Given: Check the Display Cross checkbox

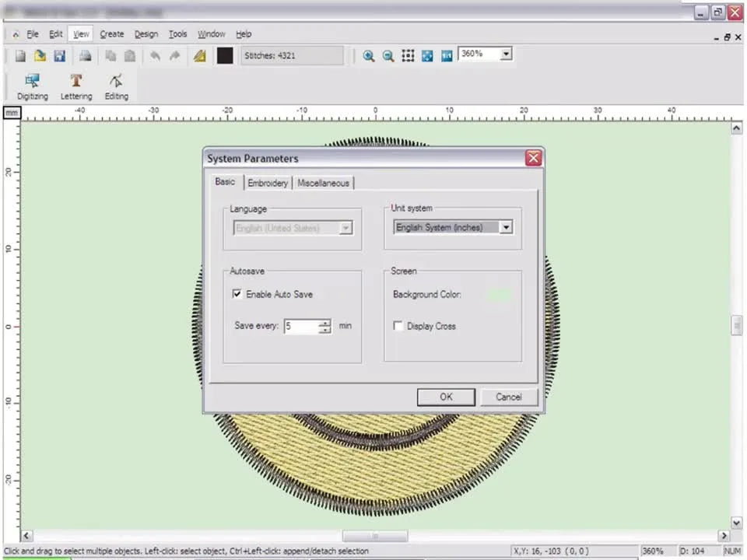Looking at the screenshot, I should click(x=398, y=326).
